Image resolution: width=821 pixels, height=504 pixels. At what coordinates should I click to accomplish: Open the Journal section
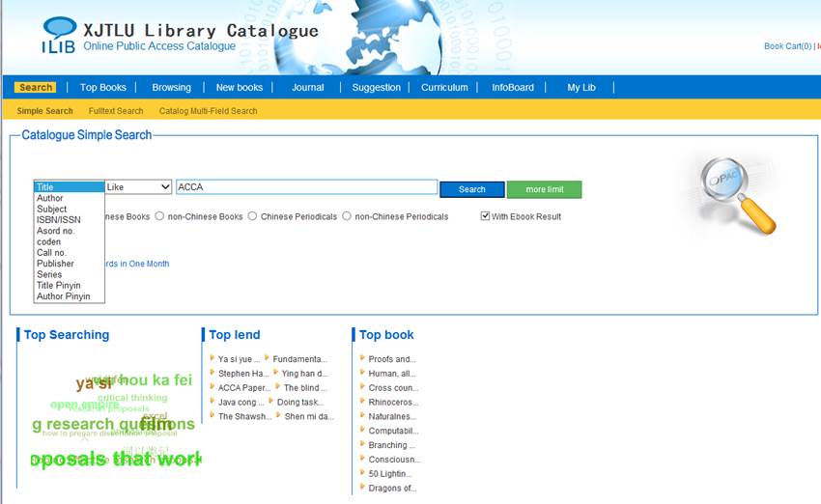308,88
